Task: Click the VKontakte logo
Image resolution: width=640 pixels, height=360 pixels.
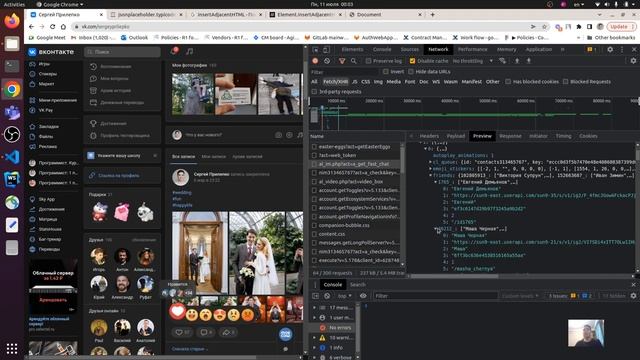Action: [x=51, y=52]
